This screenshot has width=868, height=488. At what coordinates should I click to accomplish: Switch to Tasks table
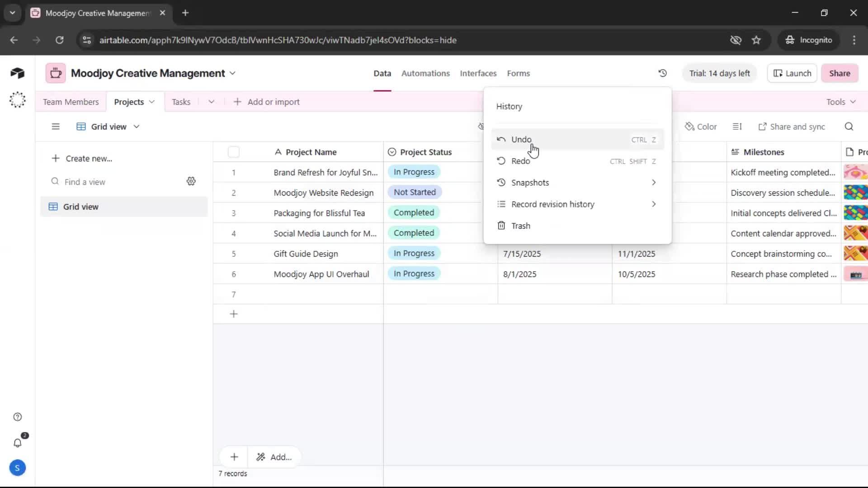(x=181, y=102)
